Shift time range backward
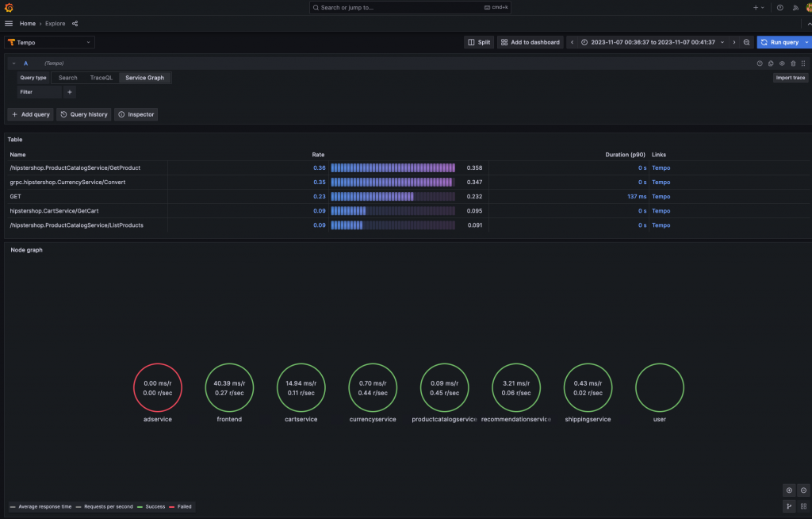Viewport: 812px width, 519px height. pyautogui.click(x=573, y=43)
